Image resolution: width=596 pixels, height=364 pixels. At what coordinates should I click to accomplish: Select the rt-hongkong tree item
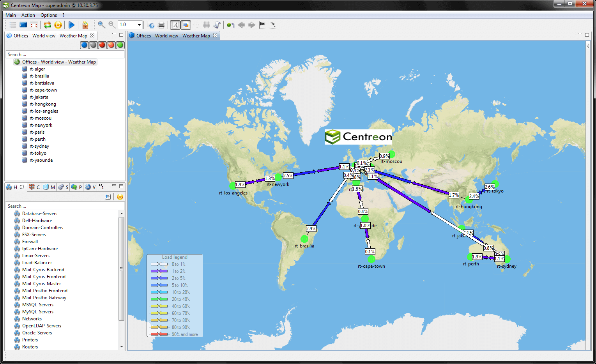42,104
